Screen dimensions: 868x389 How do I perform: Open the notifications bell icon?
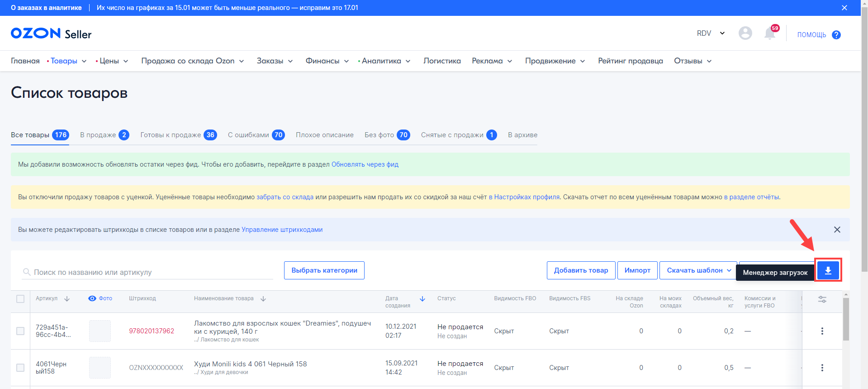(x=769, y=34)
